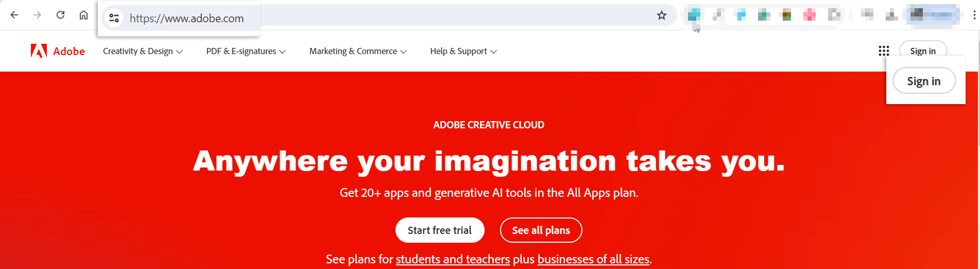
Task: Open the Adobe apps grid launcher
Action: coord(884,51)
